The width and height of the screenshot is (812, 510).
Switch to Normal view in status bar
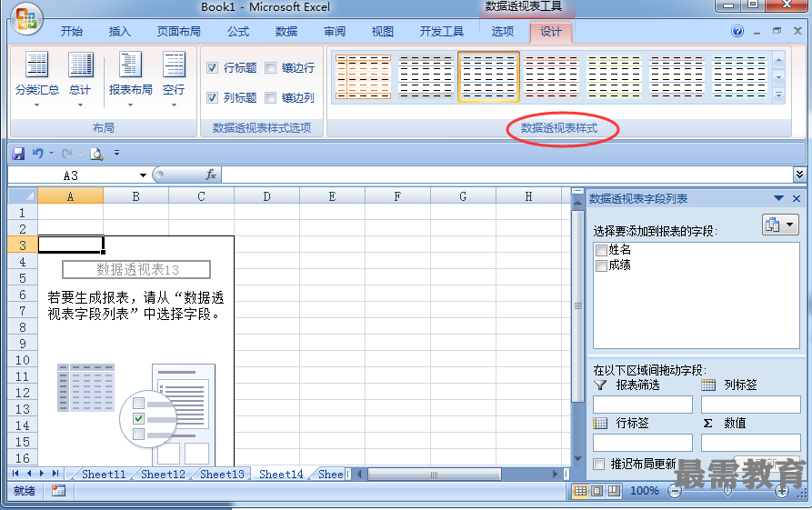[x=580, y=490]
